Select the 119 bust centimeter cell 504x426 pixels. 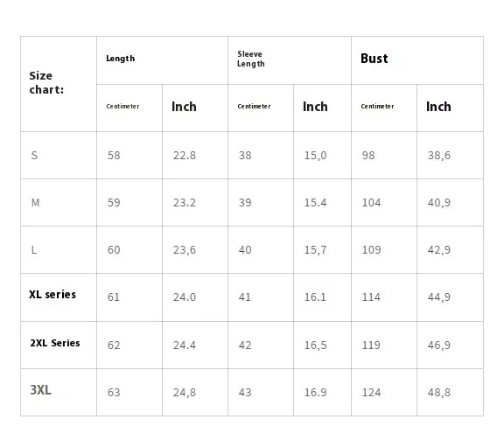(384, 345)
